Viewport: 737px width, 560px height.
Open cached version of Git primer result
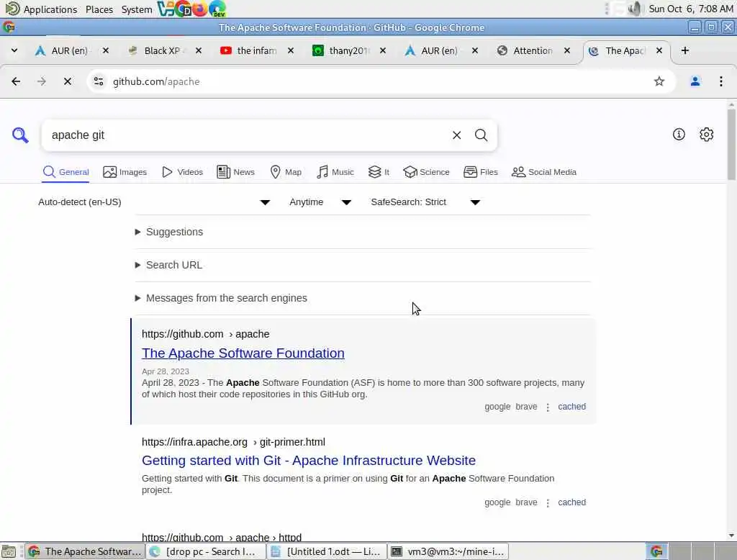coord(571,502)
